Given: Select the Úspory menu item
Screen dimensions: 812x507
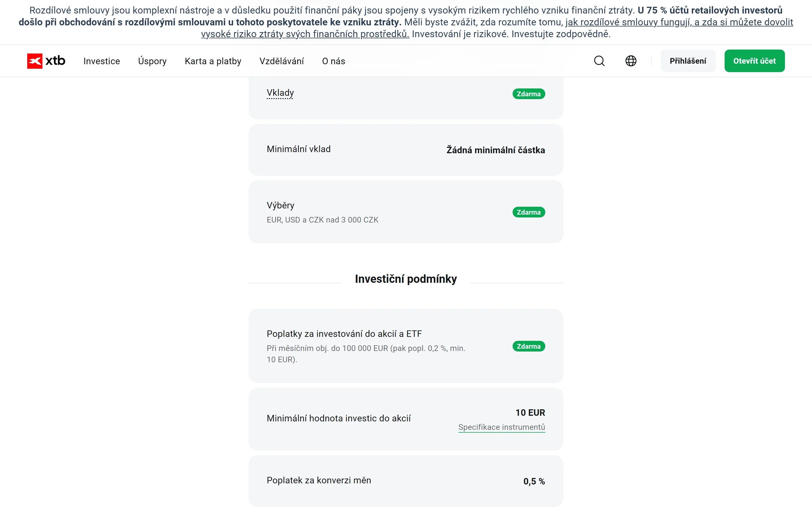Looking at the screenshot, I should click(152, 61).
